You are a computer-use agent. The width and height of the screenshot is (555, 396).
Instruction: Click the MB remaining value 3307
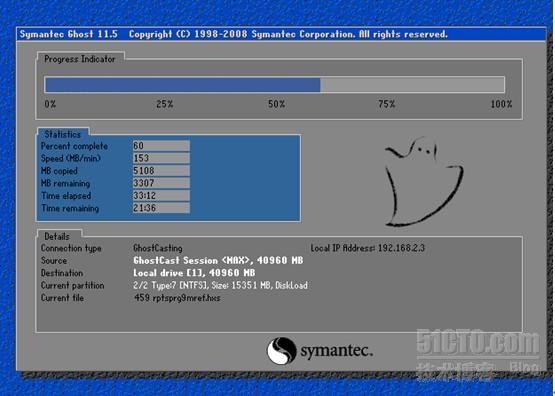(x=161, y=183)
